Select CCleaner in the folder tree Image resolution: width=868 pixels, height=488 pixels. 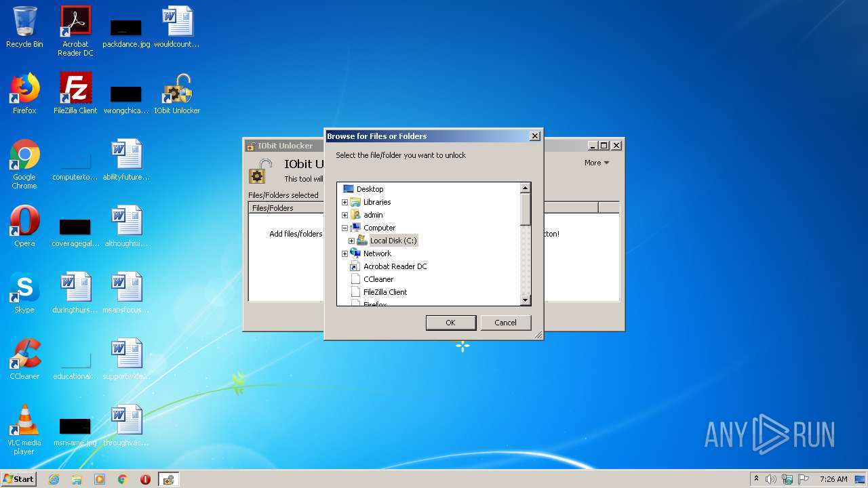coord(378,279)
